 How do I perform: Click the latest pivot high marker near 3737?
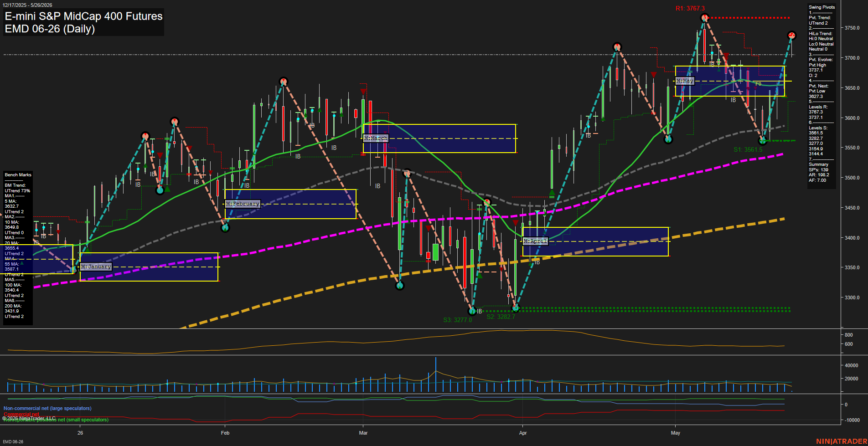(792, 35)
